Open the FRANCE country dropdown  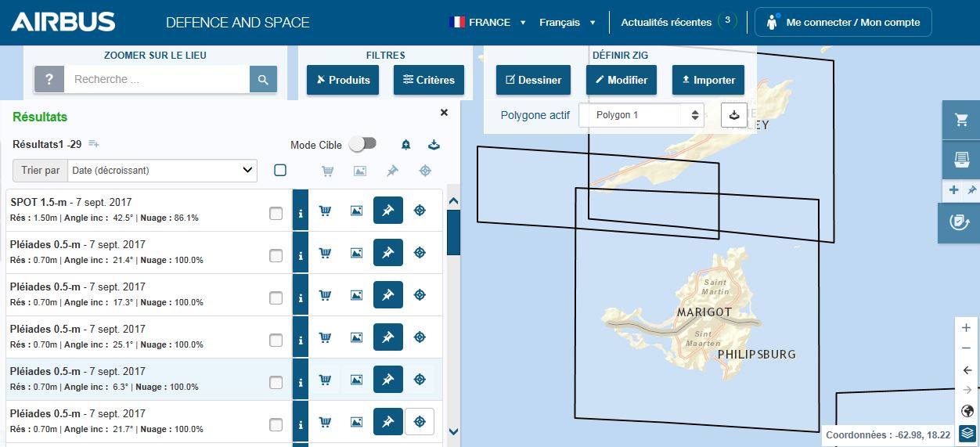(x=488, y=23)
